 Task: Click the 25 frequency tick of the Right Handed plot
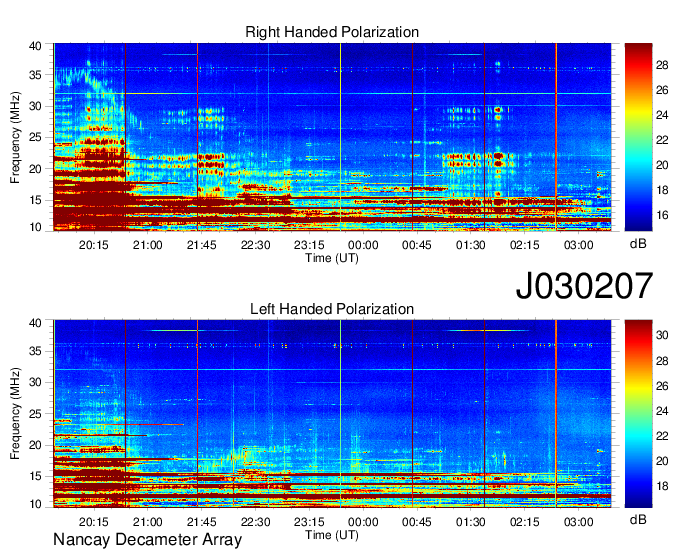[x=35, y=137]
